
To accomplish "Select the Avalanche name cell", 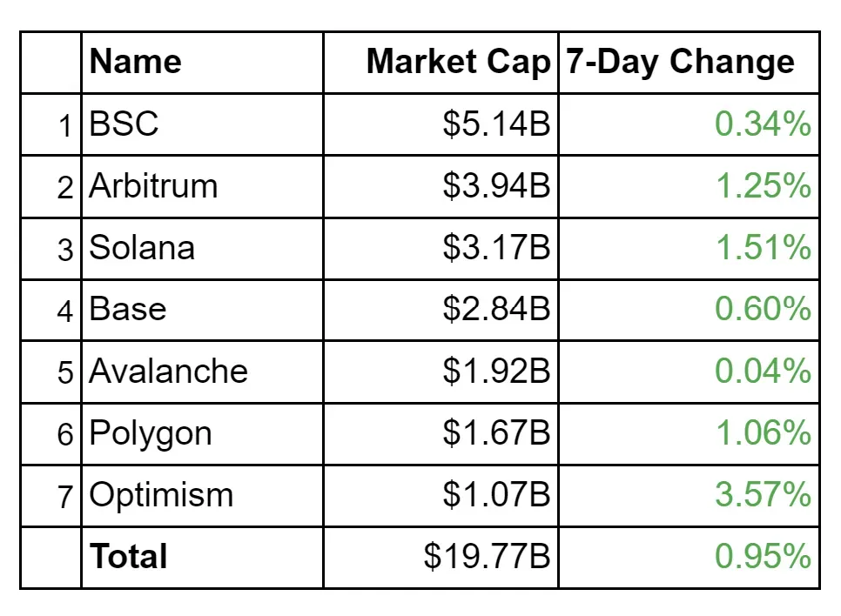I will tap(168, 372).
